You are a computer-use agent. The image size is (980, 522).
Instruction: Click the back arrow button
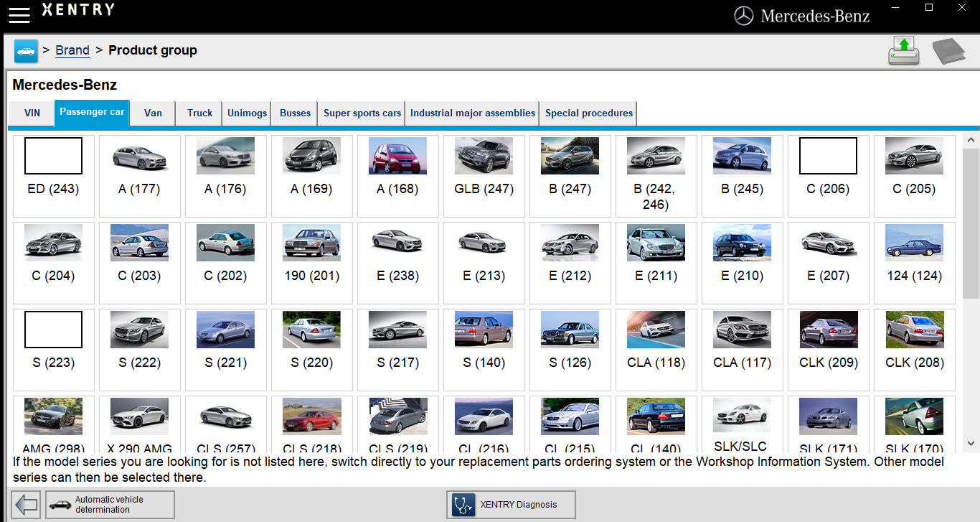point(27,505)
